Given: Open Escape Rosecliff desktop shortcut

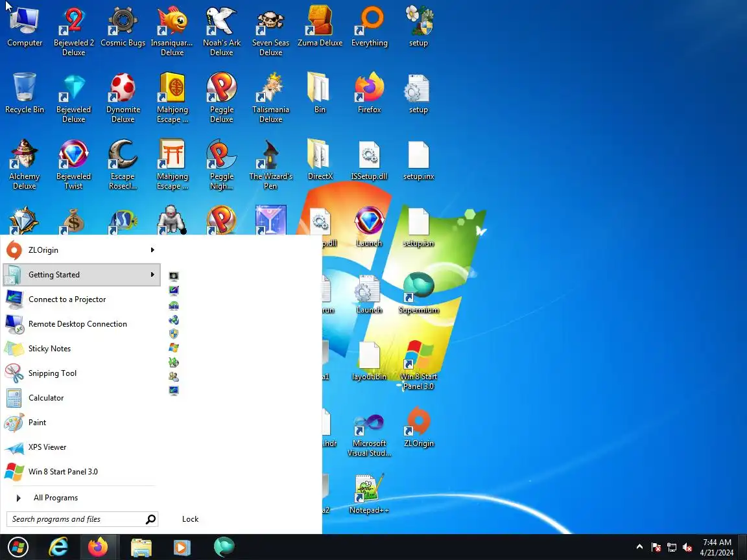Looking at the screenshot, I should (123, 165).
